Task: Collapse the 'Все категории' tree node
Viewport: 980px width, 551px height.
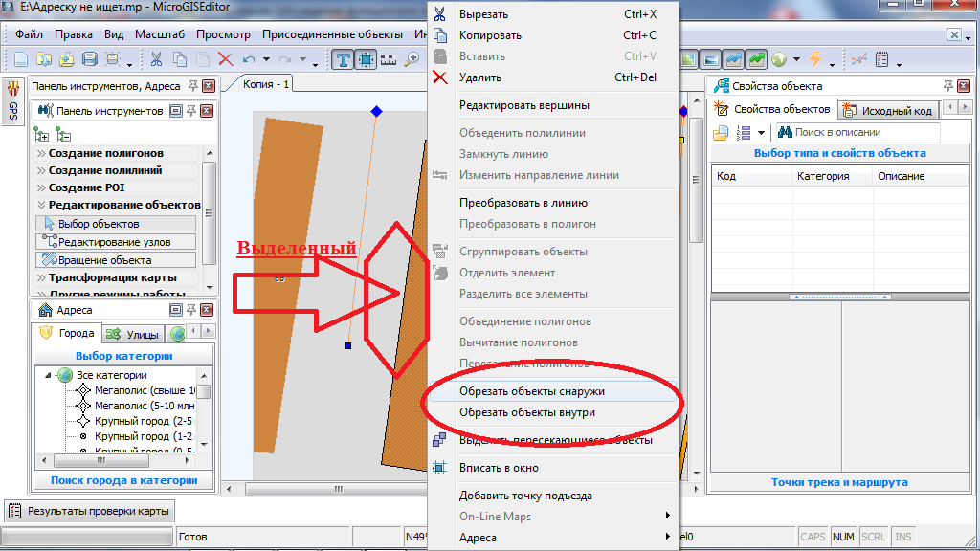Action: tap(48, 375)
